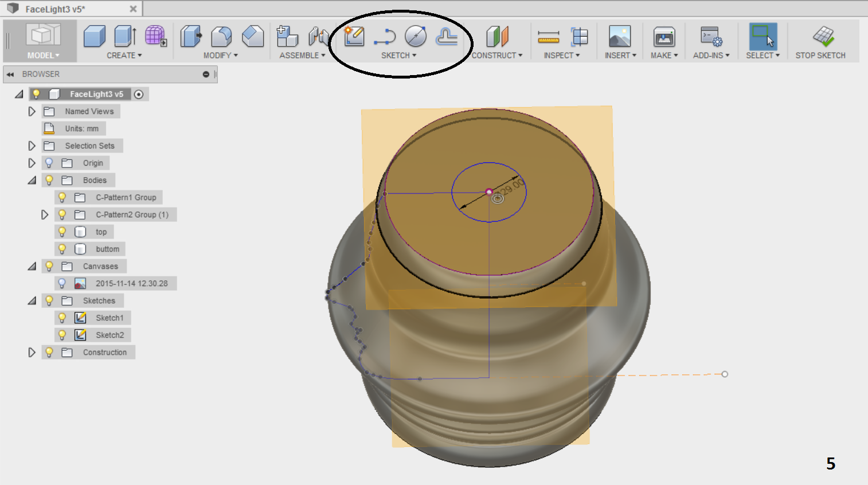Open the ADD-INS menu

click(711, 56)
